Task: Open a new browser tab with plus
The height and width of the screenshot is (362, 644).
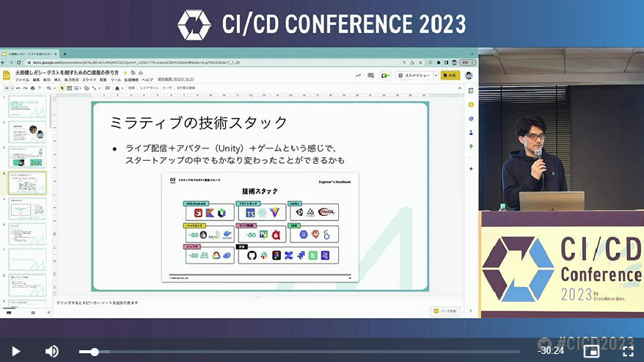Action: [x=65, y=54]
